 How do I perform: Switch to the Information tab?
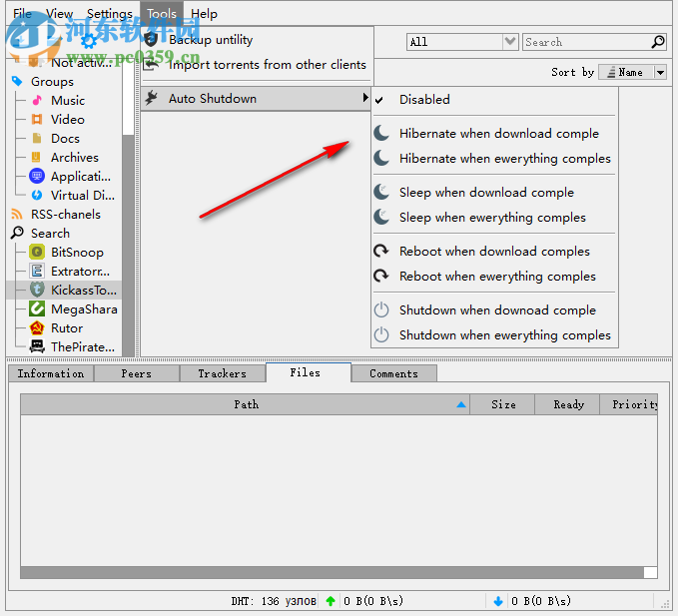pyautogui.click(x=51, y=373)
